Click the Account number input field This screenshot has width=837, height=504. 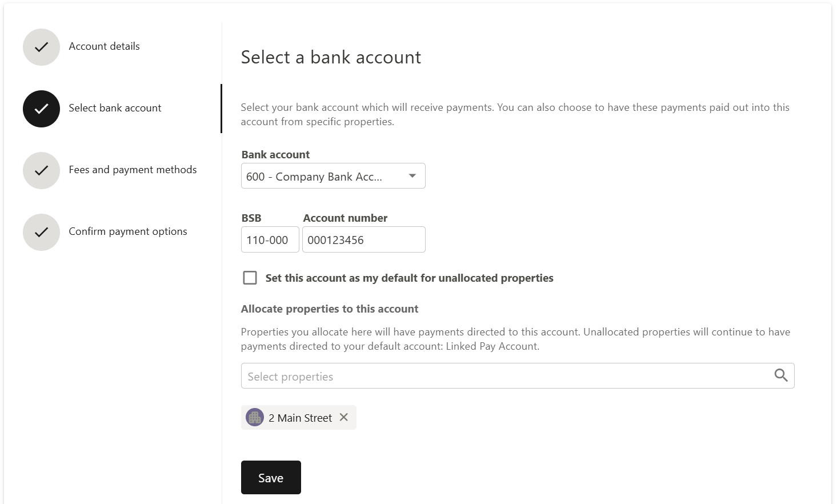click(x=363, y=240)
